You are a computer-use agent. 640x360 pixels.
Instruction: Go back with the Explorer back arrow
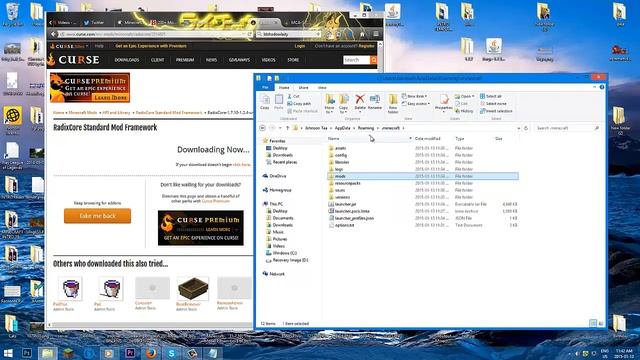coord(263,128)
